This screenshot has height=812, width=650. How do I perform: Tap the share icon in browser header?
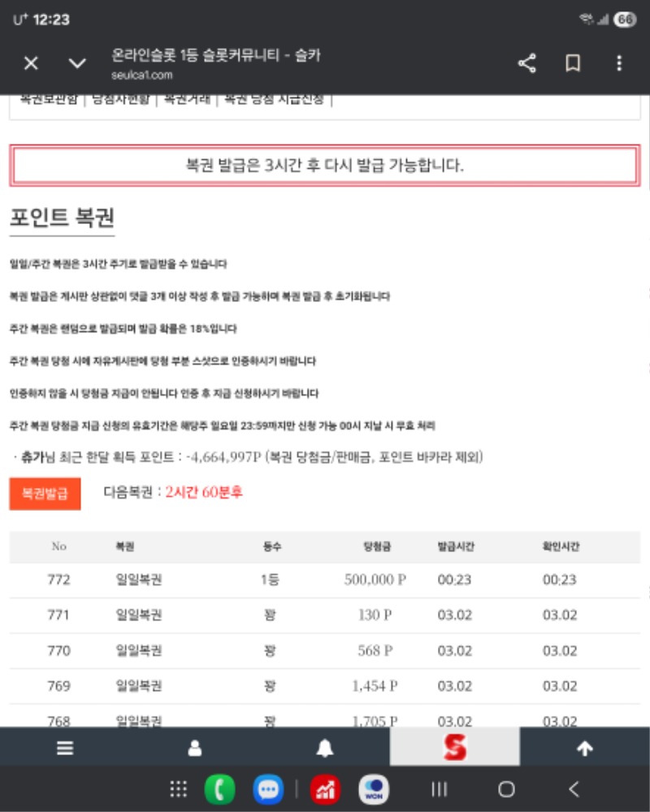click(527, 64)
